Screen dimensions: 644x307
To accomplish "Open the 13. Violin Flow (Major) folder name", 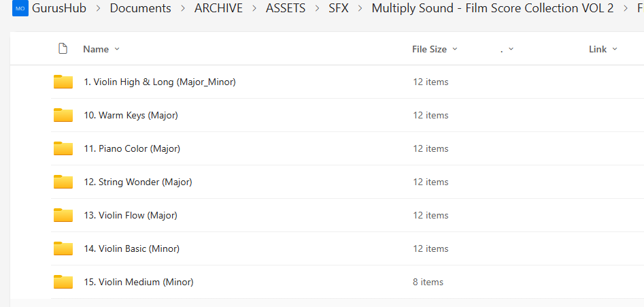I will 131,216.
